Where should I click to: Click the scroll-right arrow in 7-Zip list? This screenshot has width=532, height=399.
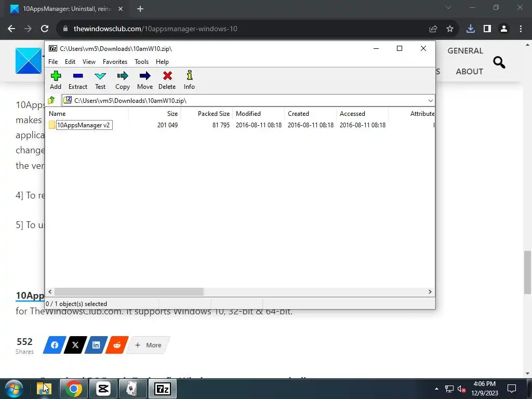point(430,292)
